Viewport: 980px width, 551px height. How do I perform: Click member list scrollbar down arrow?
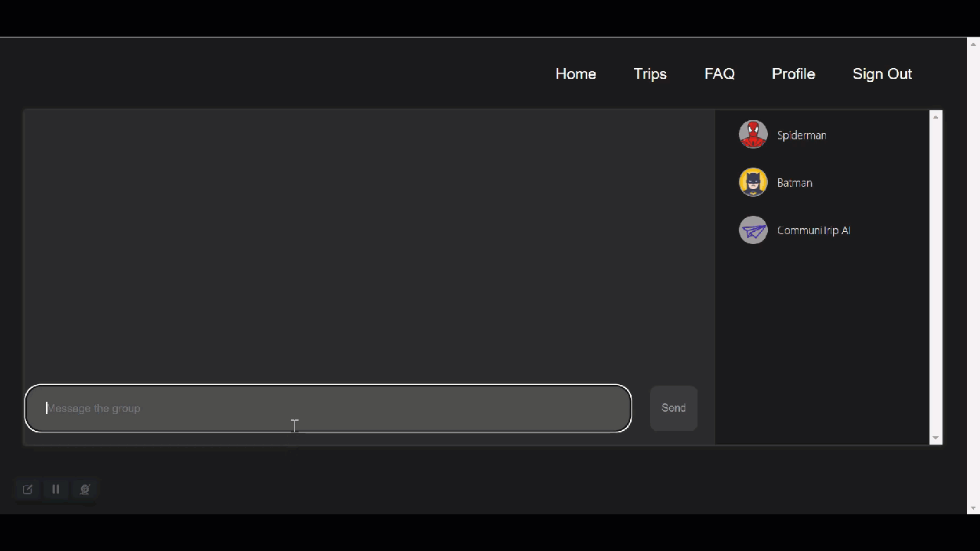[936, 438]
